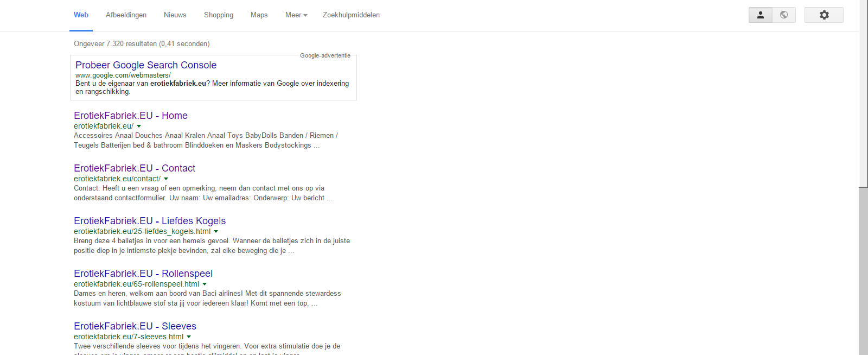Click snippet starting 'Breng deze 4 balletjes'
This screenshot has width=868, height=355.
pos(212,246)
